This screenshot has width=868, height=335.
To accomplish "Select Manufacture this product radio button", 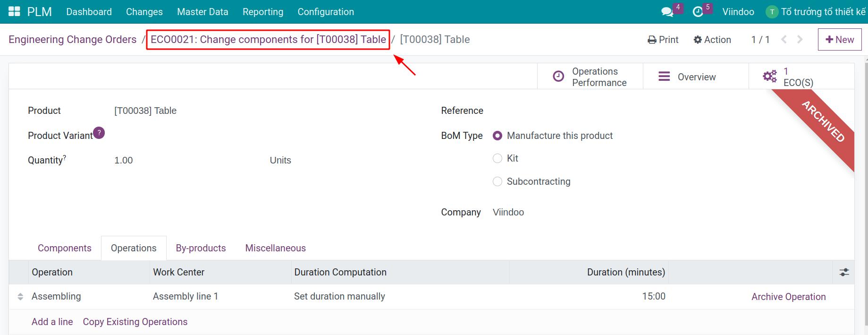I will coord(497,136).
